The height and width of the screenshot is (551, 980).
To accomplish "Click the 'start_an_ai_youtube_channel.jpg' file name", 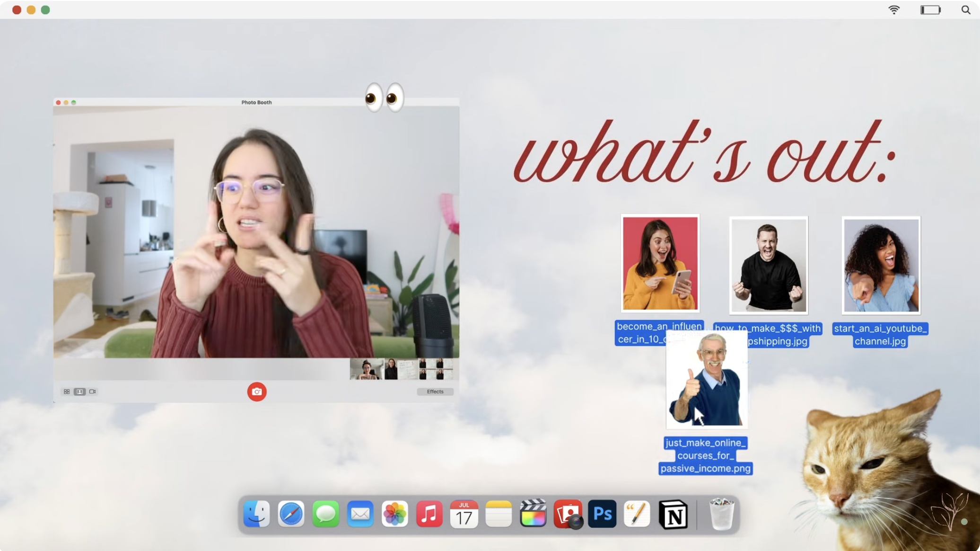I will (880, 335).
